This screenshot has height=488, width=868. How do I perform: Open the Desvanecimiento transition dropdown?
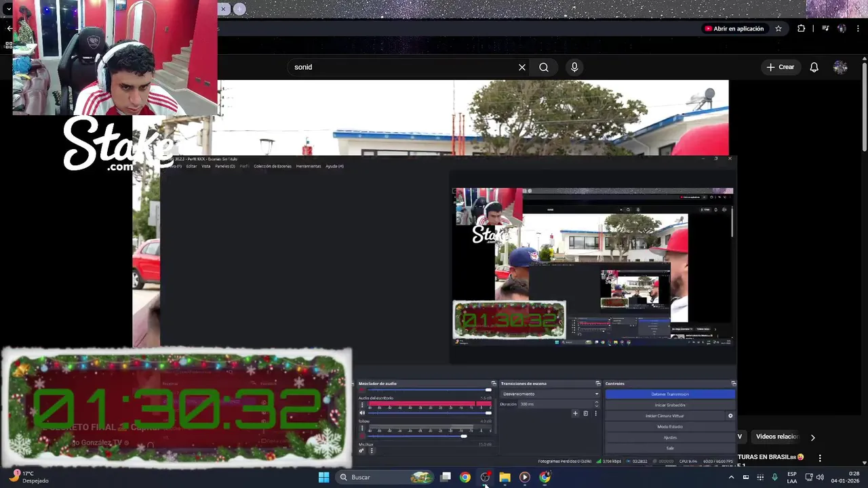pyautogui.click(x=551, y=394)
